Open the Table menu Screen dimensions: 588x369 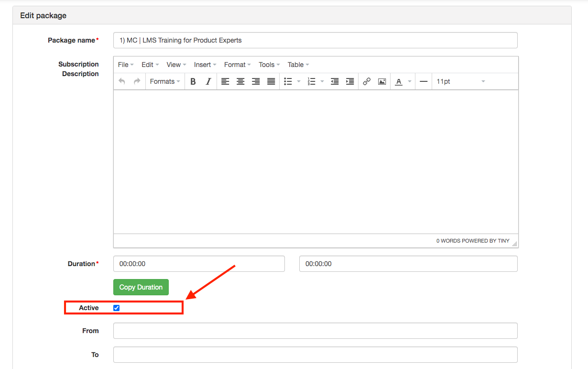point(298,65)
